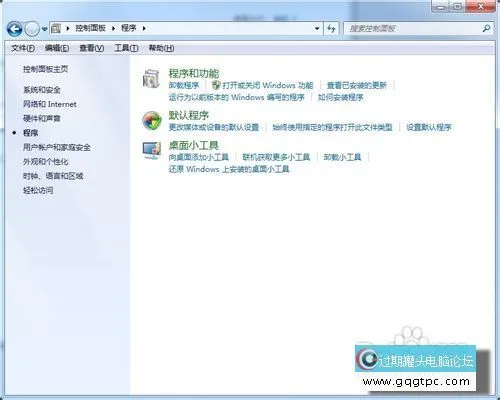Image resolution: width=500 pixels, height=400 pixels.
Task: Click the 程序和功能 icon
Action: [152, 79]
